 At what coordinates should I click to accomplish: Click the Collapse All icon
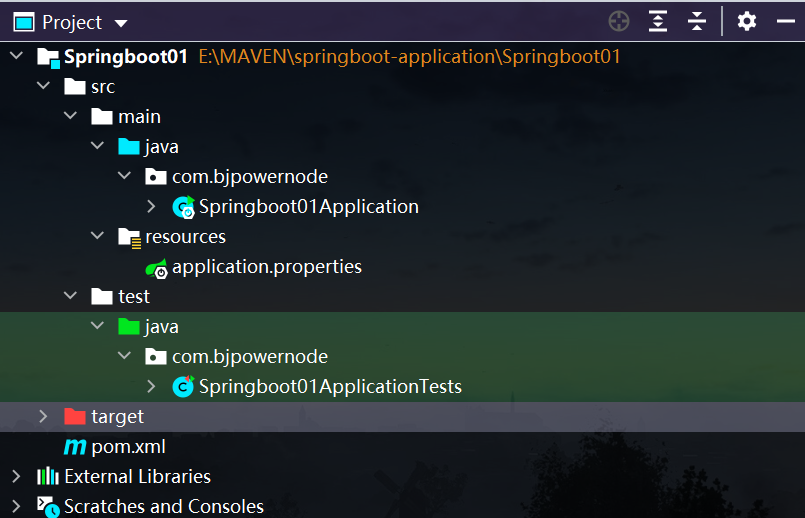click(x=697, y=22)
